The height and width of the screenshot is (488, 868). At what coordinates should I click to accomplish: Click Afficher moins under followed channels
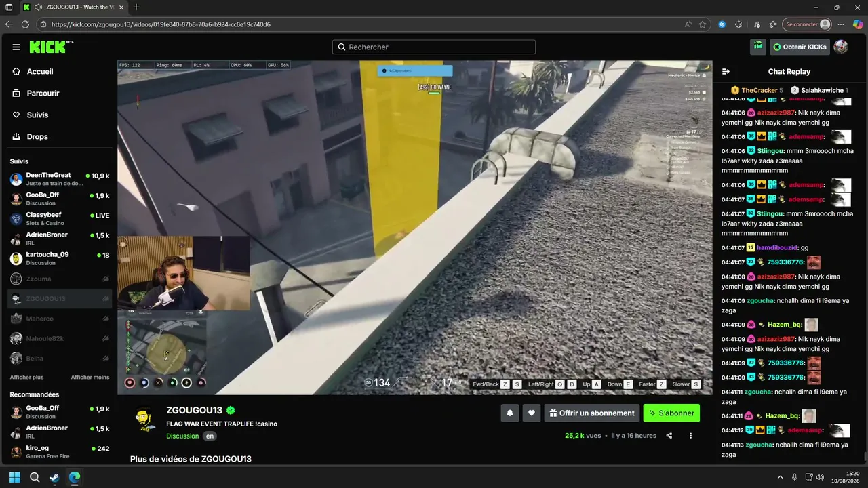tap(90, 377)
